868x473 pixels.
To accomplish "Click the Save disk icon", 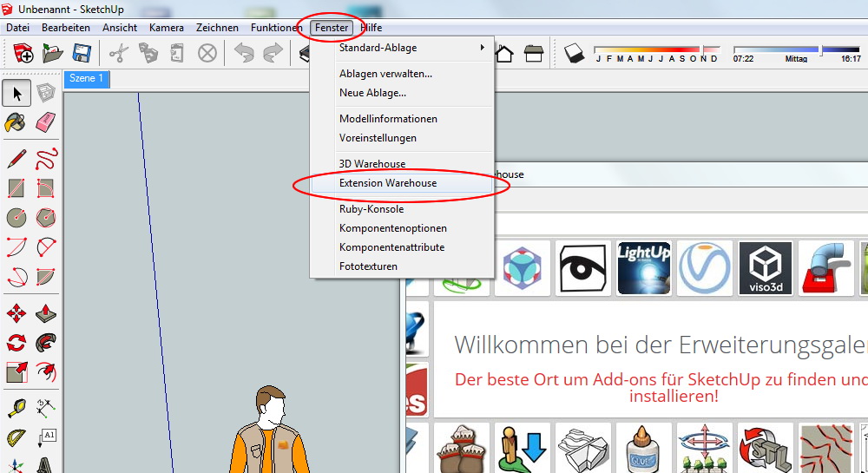I will pyautogui.click(x=82, y=54).
